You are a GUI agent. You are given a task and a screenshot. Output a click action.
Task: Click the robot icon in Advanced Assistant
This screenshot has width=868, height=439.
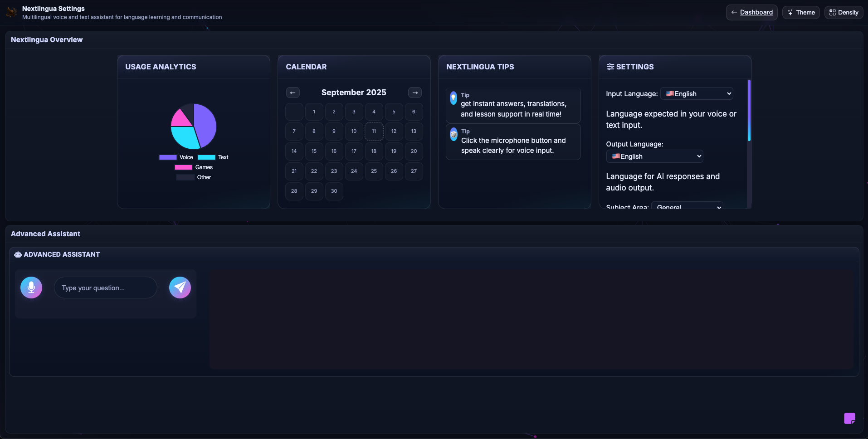tap(18, 254)
